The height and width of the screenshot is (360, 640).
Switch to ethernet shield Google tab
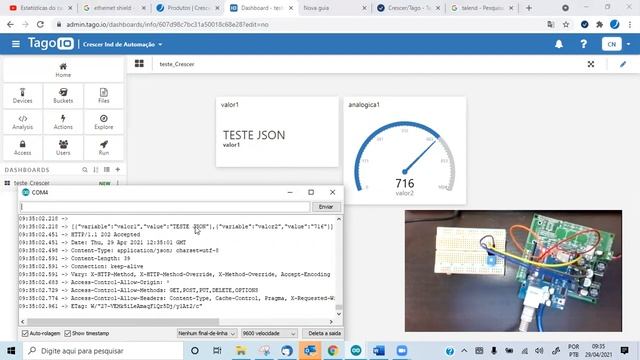[x=114, y=8]
